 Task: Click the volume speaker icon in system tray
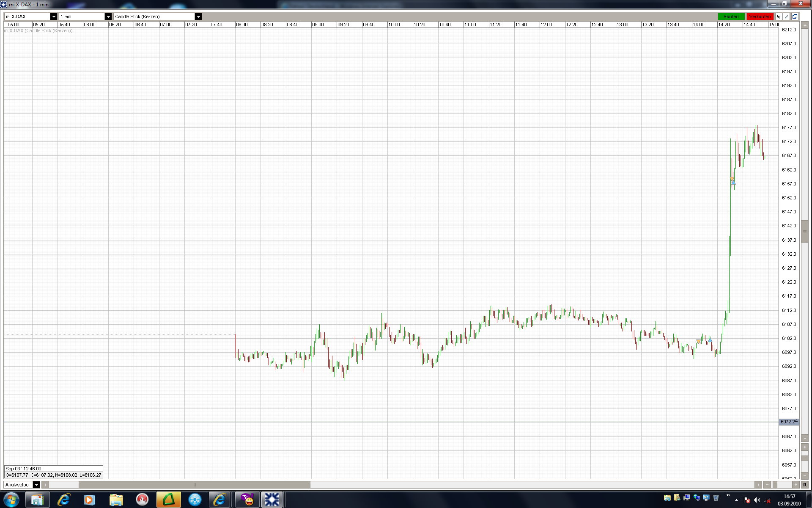pos(757,500)
